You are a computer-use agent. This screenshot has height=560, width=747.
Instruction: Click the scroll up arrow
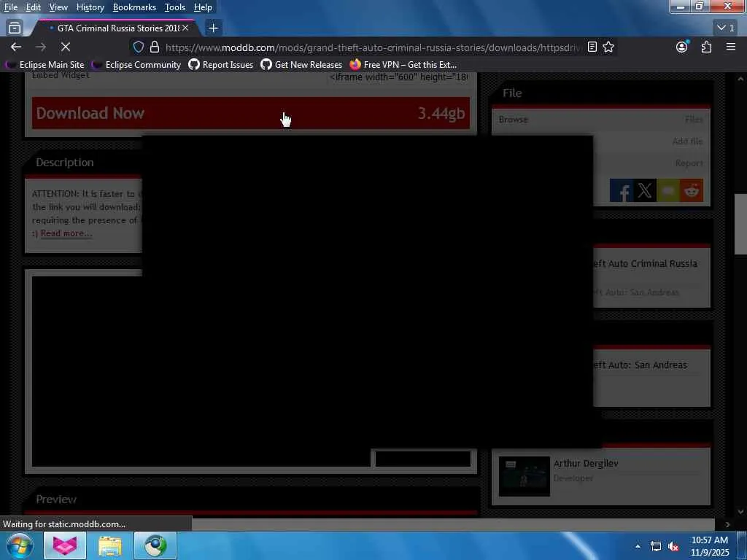point(740,79)
